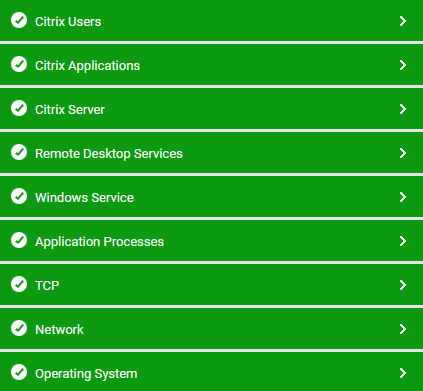Select the Citrix Users label

pyautogui.click(x=68, y=22)
